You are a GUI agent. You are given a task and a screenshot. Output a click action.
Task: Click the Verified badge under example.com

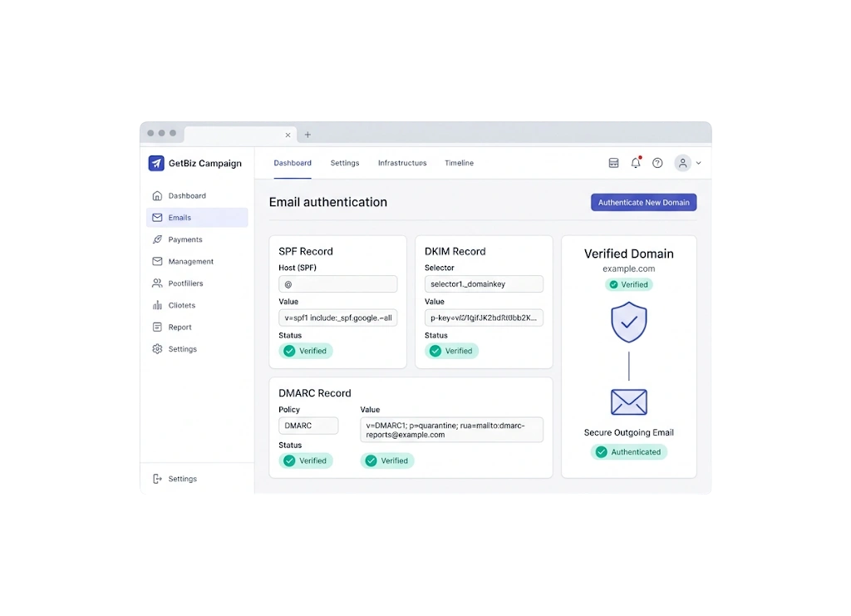[629, 284]
